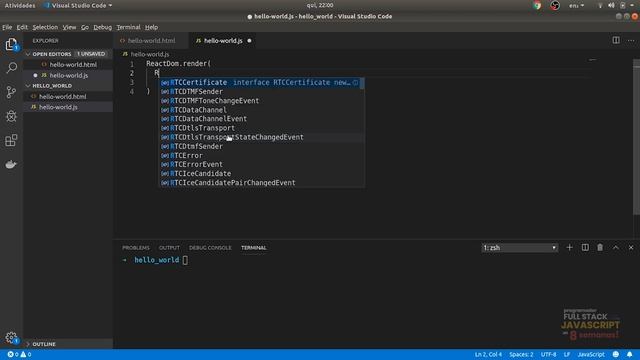Open the keyboard language 'en' menu
This screenshot has height=360, width=640.
[576, 5]
